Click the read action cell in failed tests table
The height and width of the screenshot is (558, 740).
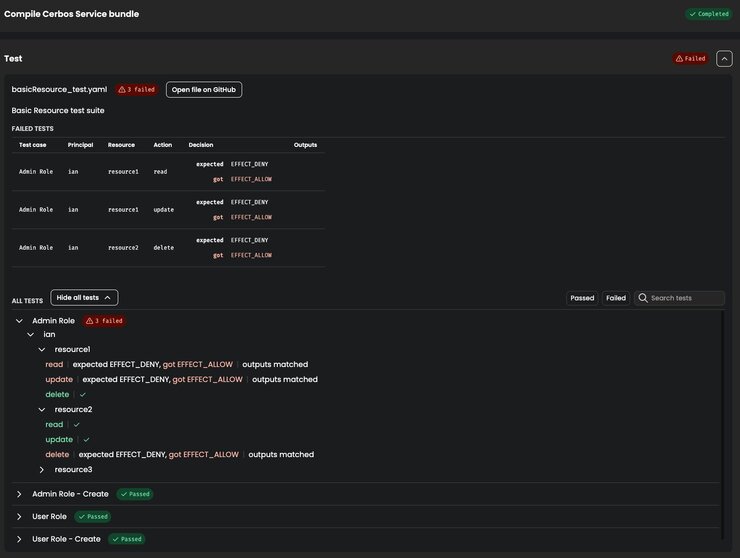coord(160,172)
